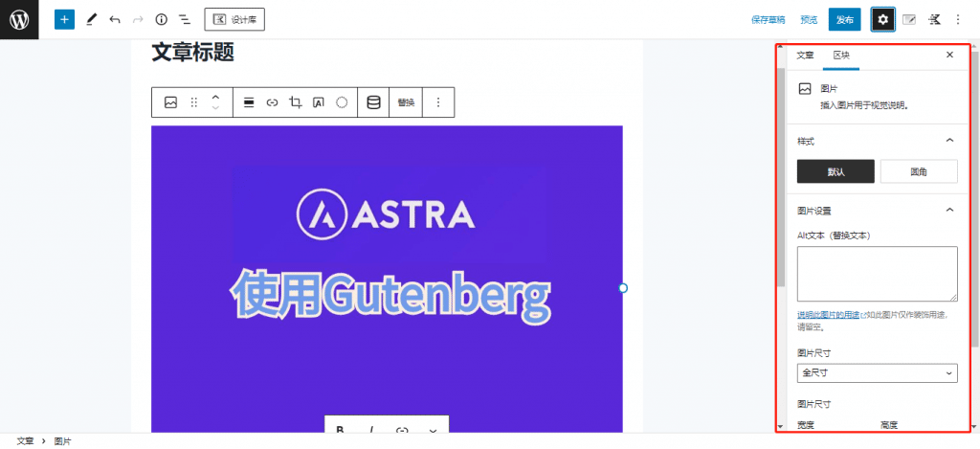Open the Kadence plugin icon in top bar
This screenshot has height=449, width=980.
[934, 20]
